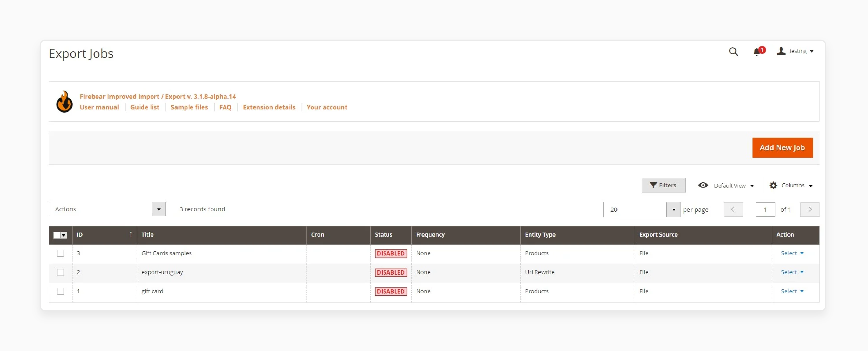The image size is (868, 351).
Task: Check the box for export-uruguay row
Action: [x=60, y=272]
